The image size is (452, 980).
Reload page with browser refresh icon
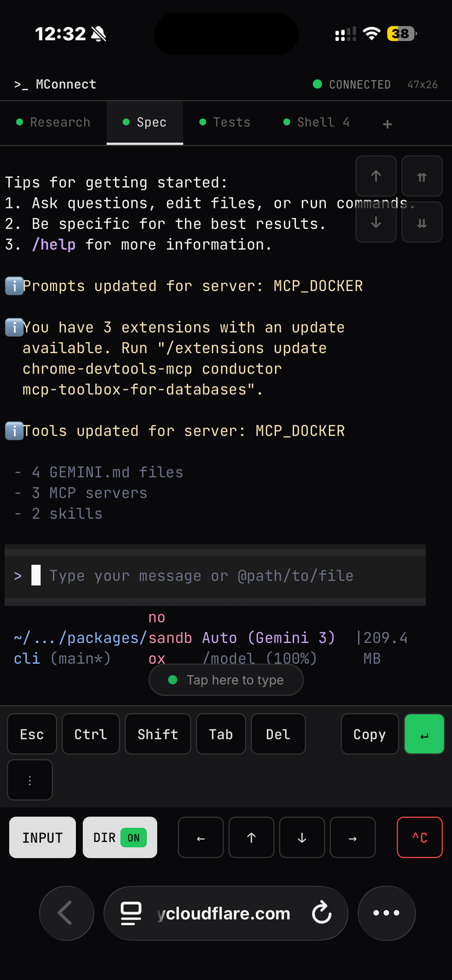click(322, 913)
